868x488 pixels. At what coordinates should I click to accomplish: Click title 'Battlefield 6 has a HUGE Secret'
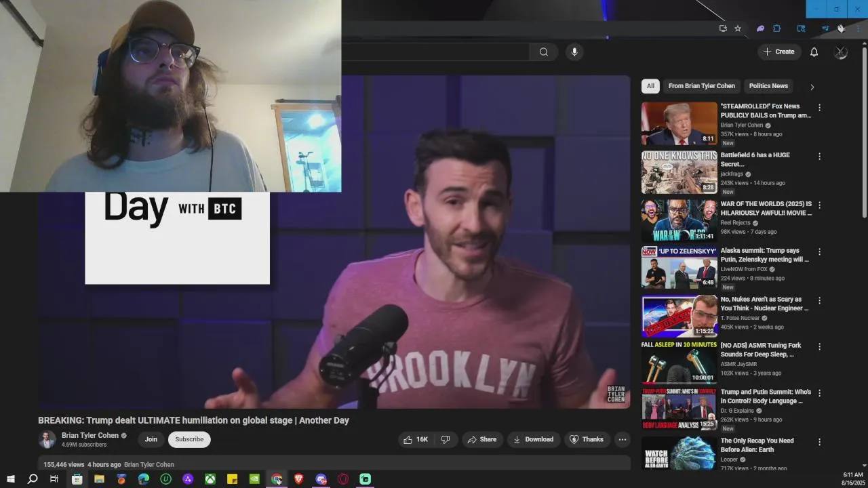click(755, 159)
